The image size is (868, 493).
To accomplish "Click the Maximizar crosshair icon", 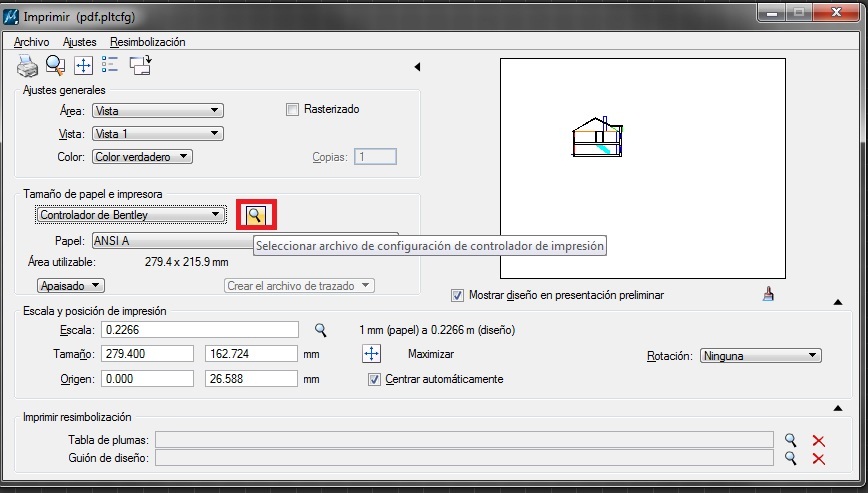I will coord(371,354).
